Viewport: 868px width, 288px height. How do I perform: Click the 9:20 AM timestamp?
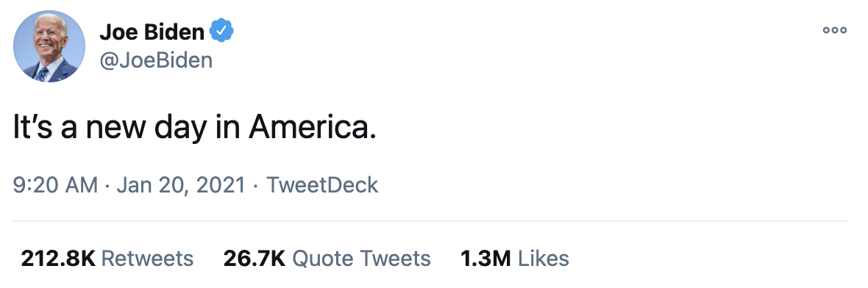[55, 184]
